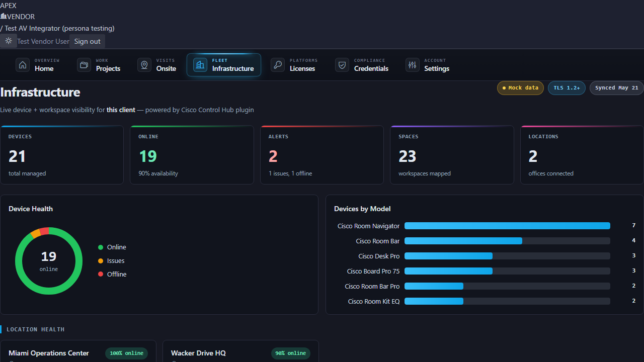Open the Spaces workspaces mapped card
The height and width of the screenshot is (362, 644).
452,155
